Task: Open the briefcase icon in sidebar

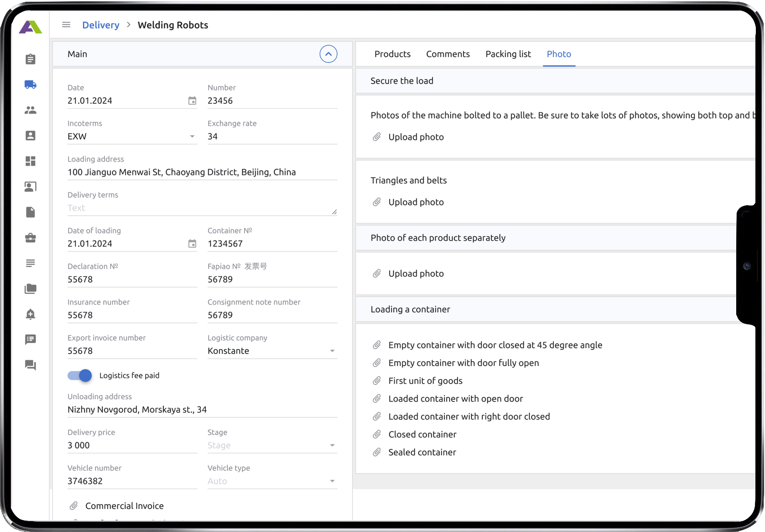Action: pyautogui.click(x=31, y=238)
